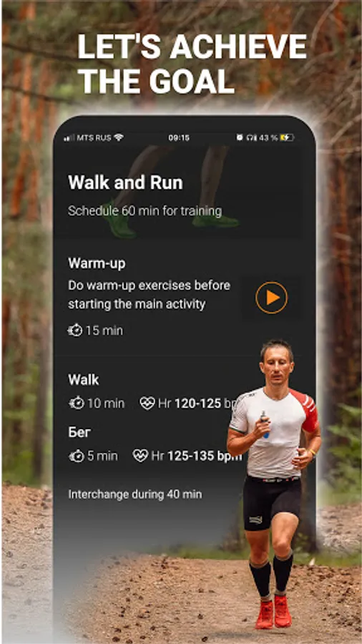Tap the heart rate icon next to Hr 120-125

coord(147,403)
